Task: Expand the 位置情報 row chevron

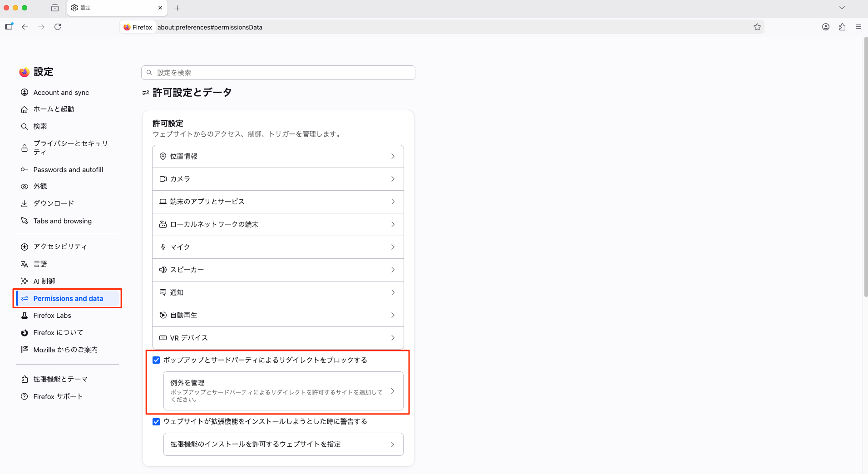Action: click(393, 156)
